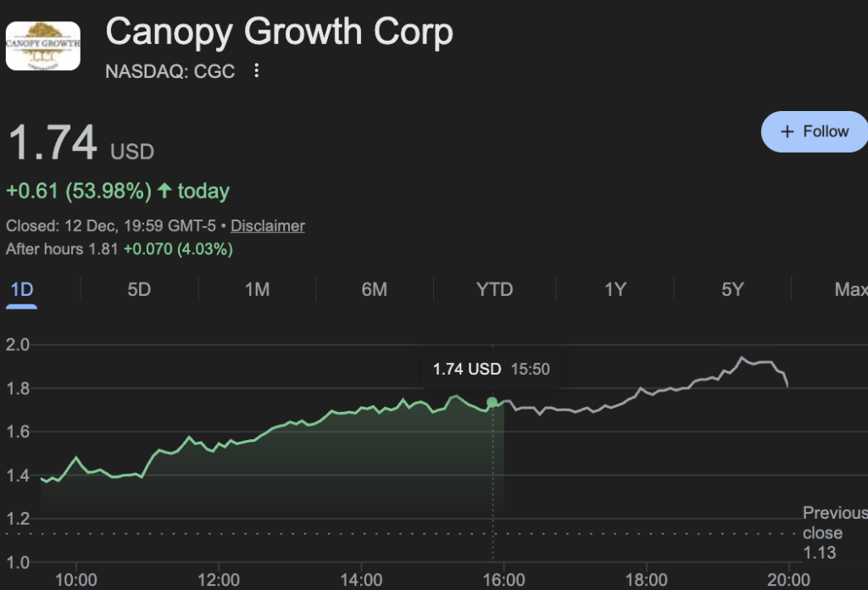Click the 1.74 USD 15:50 chart tooltip

491,370
